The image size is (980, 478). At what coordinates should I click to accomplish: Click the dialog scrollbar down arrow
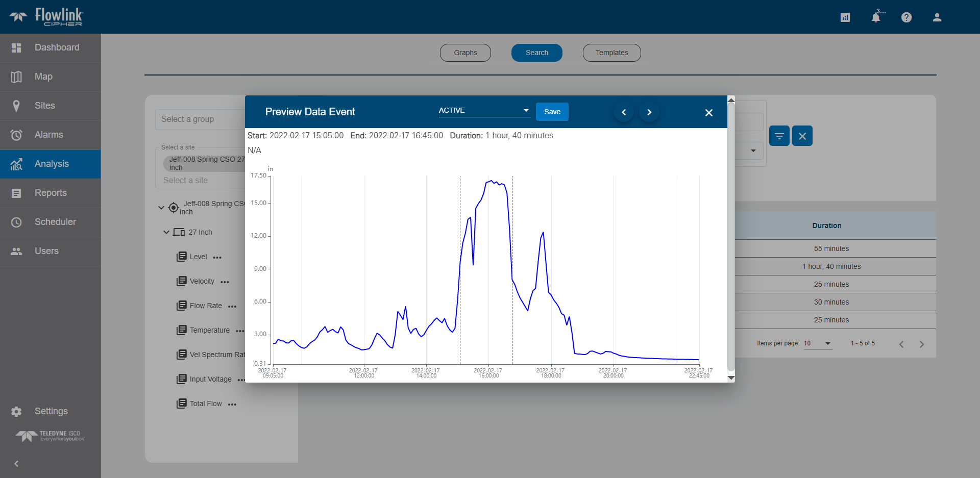coord(731,378)
